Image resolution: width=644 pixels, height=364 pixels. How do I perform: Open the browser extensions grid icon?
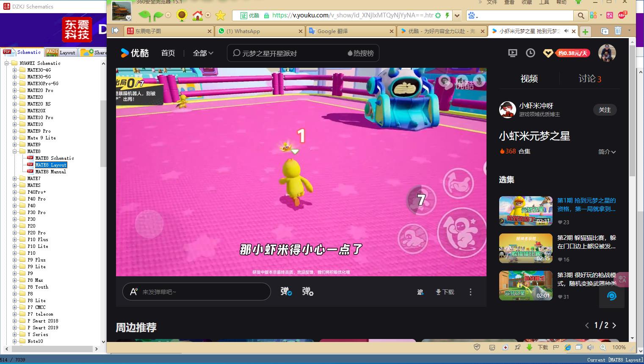click(x=593, y=15)
